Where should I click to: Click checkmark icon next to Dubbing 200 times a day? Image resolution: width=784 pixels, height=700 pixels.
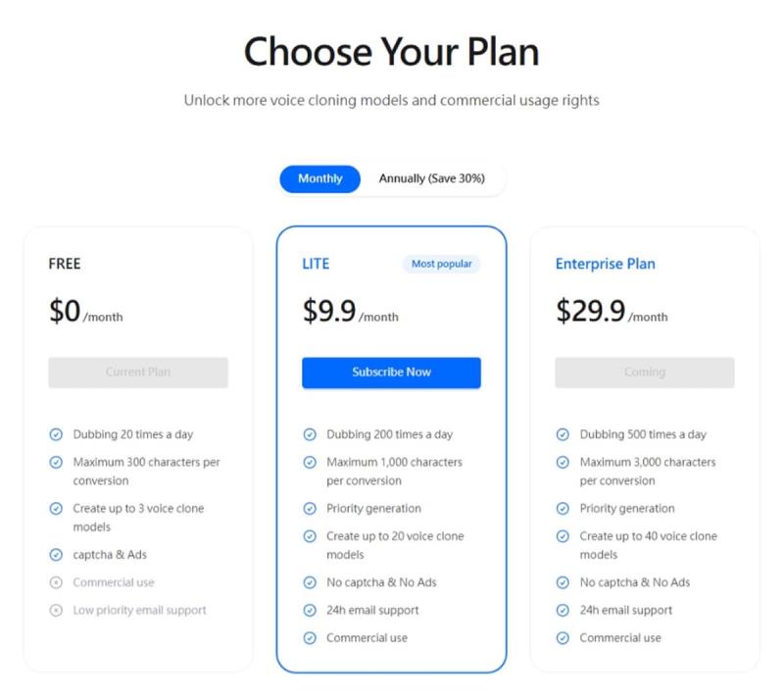[x=310, y=434]
